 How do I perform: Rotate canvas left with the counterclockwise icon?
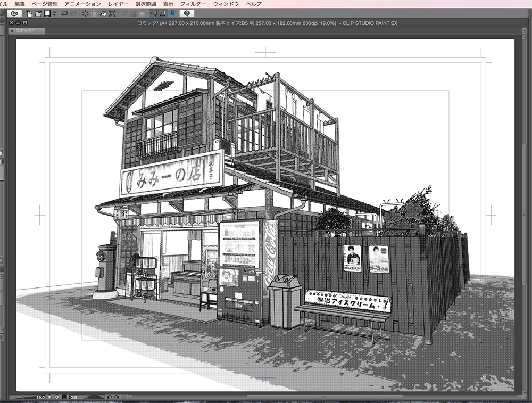coord(109,397)
